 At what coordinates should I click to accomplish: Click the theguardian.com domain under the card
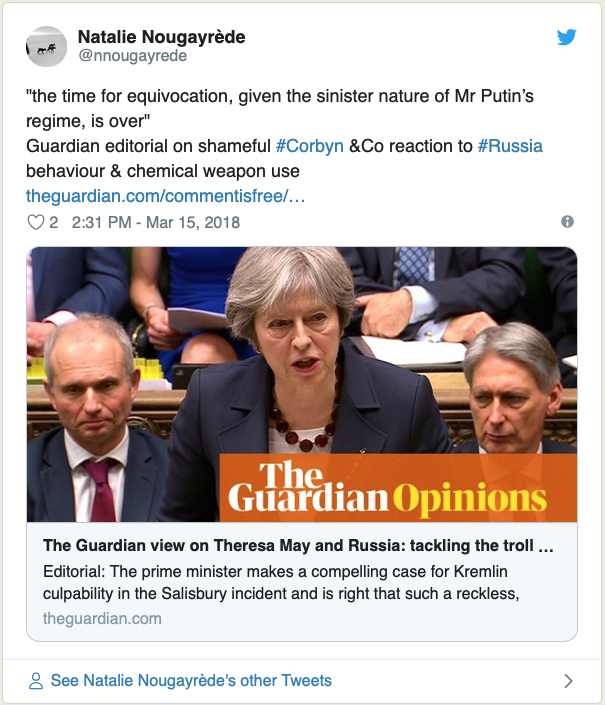102,618
